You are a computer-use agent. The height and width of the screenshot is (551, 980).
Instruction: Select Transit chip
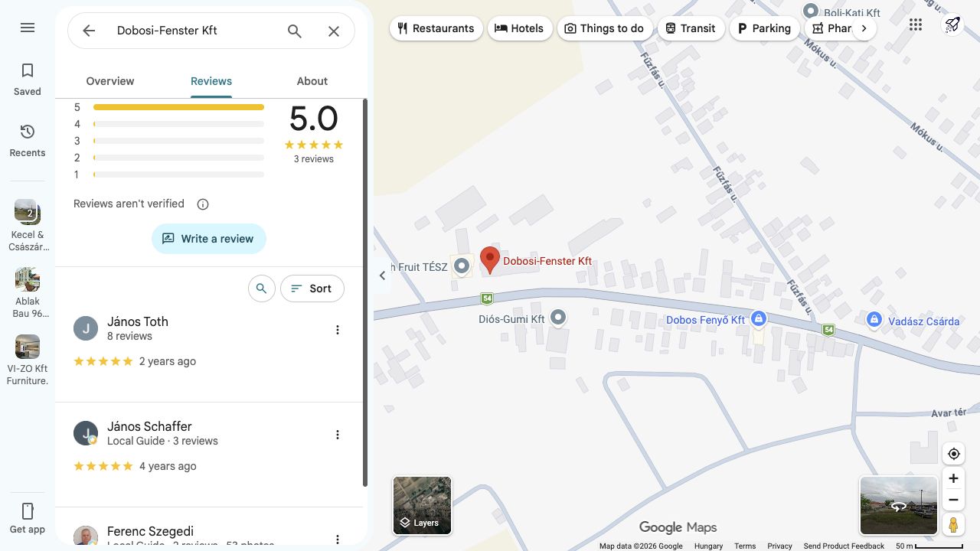coord(691,28)
